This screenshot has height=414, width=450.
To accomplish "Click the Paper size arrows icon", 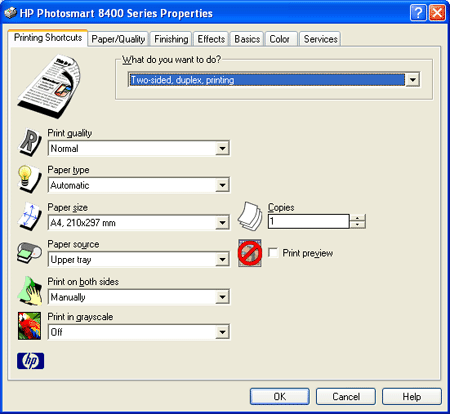I will [x=30, y=217].
